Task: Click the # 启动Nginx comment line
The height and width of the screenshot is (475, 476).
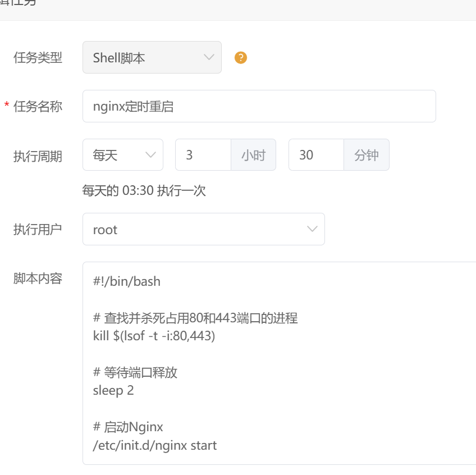Action: pyautogui.click(x=128, y=427)
